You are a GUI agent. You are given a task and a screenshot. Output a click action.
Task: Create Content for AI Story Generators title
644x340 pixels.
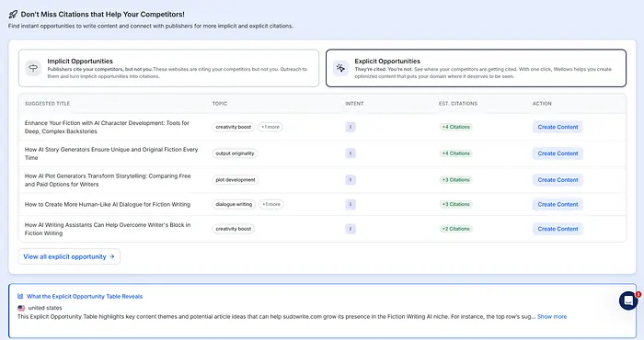[558, 153]
